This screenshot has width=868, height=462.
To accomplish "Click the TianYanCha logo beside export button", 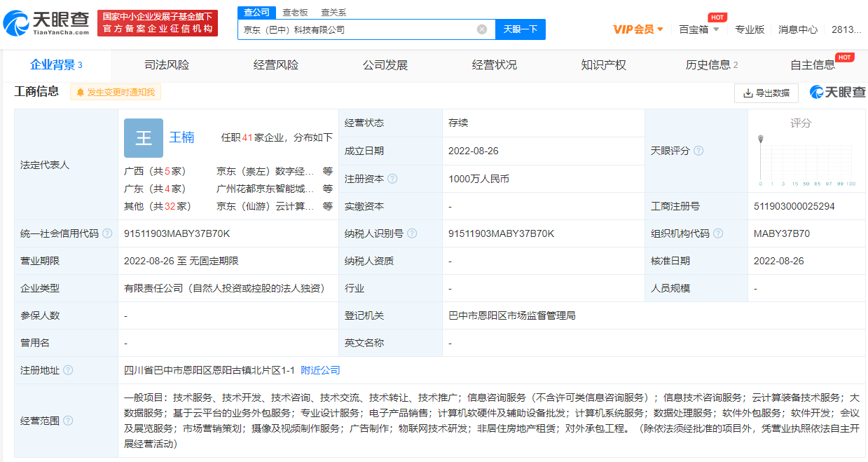I will click(838, 93).
